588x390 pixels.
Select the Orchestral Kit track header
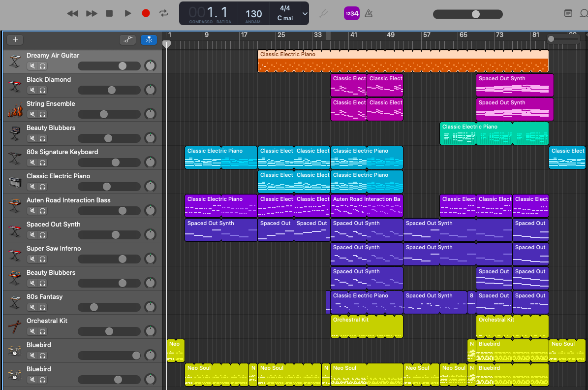click(x=83, y=326)
